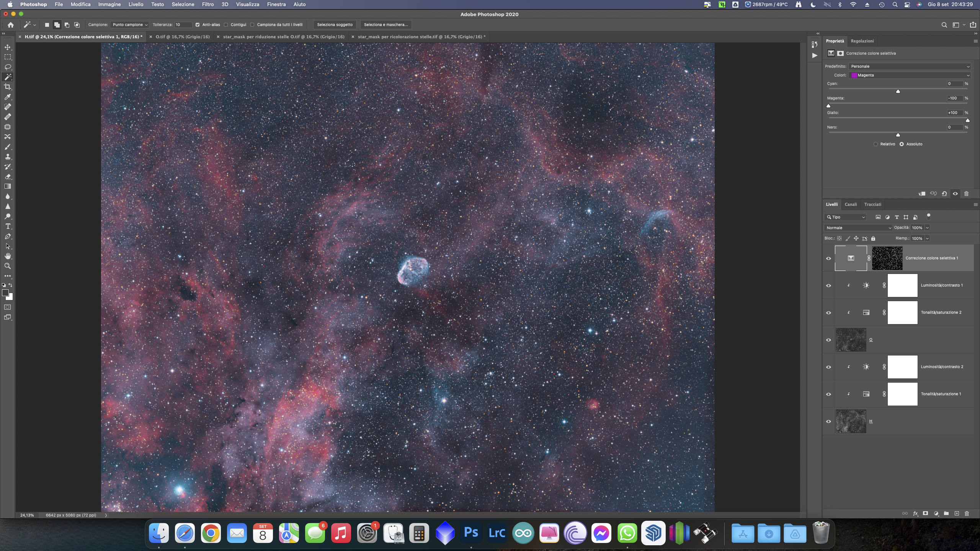Select the Zoom tool in toolbar

click(x=8, y=266)
